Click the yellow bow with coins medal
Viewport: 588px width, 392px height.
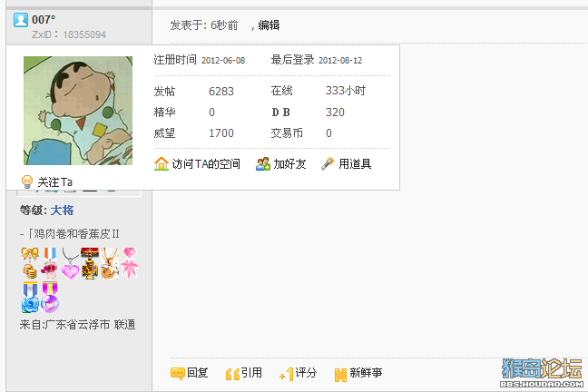tap(30, 263)
